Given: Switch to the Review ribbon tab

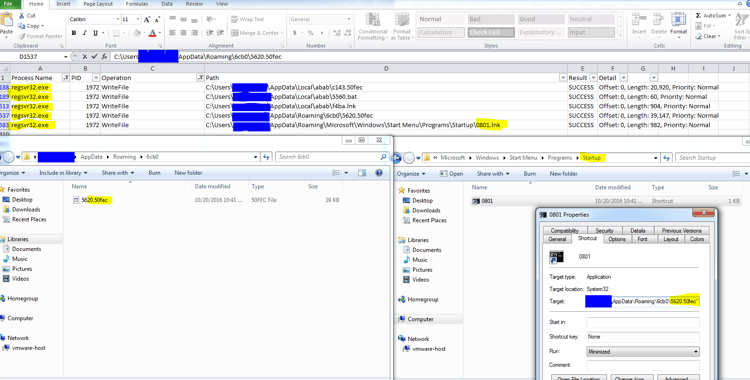Looking at the screenshot, I should pyautogui.click(x=194, y=4).
